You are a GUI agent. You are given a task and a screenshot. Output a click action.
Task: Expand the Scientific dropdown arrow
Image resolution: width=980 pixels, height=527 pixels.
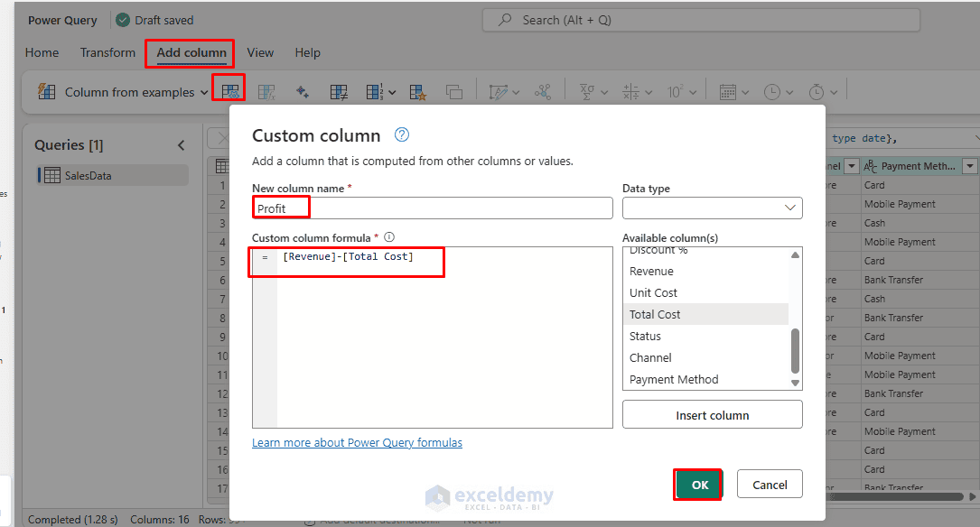point(693,92)
